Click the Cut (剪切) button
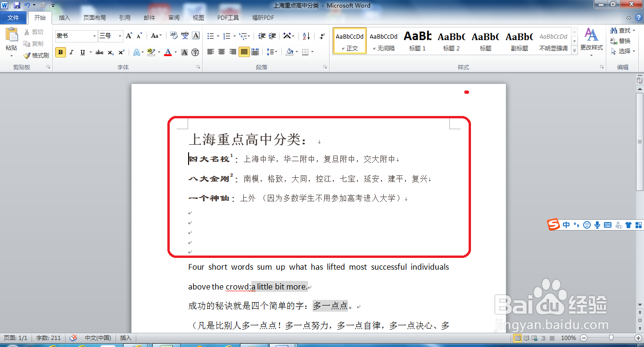The image size is (644, 347). tap(34, 32)
